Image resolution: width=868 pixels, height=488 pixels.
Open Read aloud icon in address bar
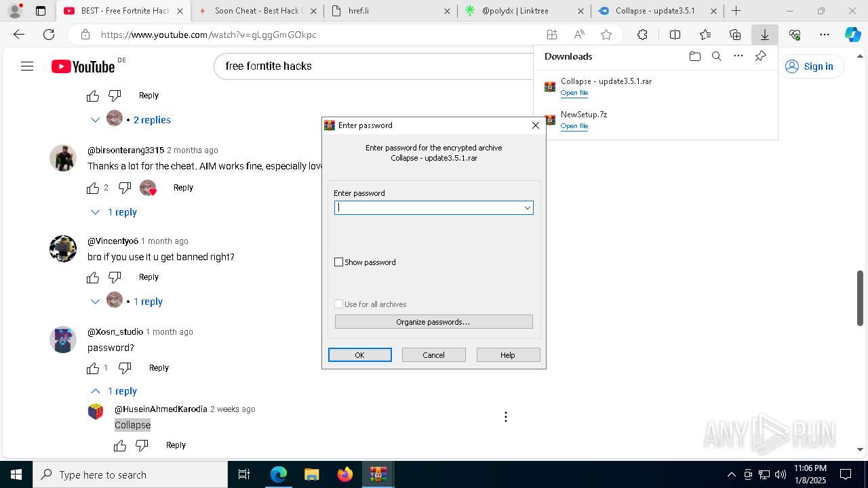(579, 35)
